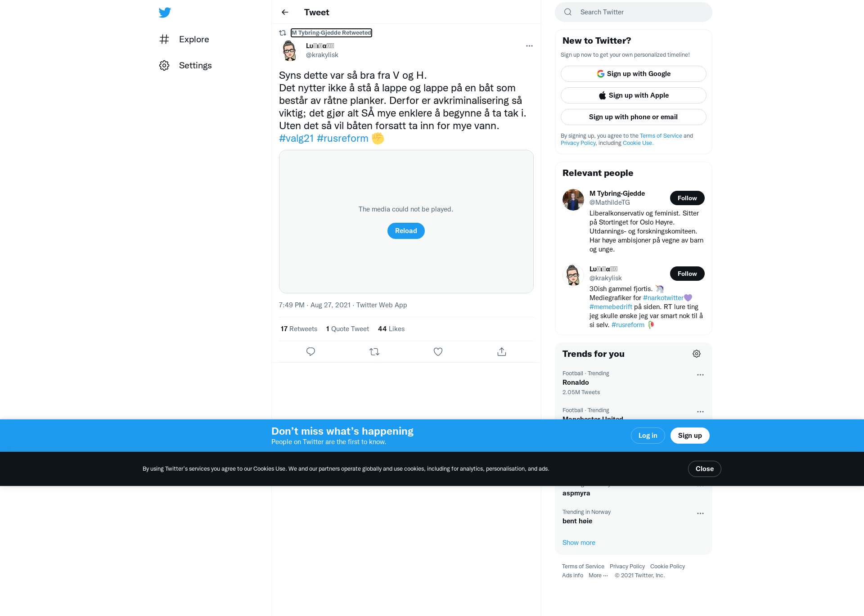Share the tweet using the share icon
The height and width of the screenshot is (616, 864).
pyautogui.click(x=502, y=351)
